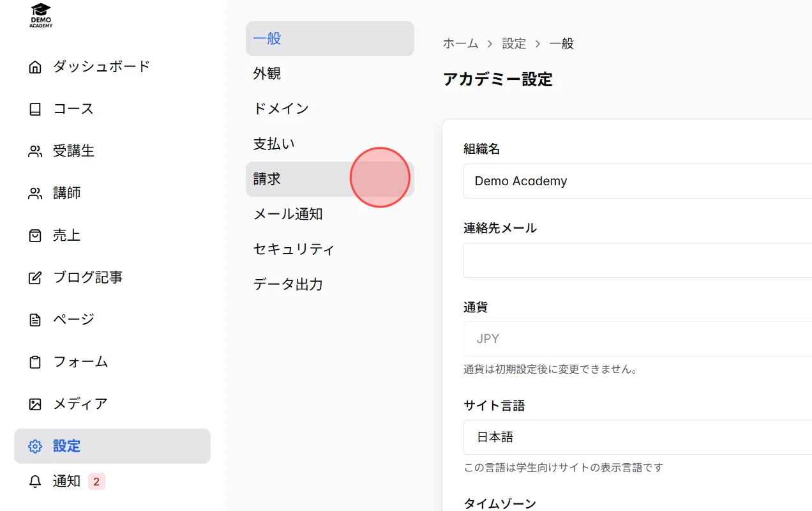812x511 pixels.
Task: Open the サイト言語 dropdown showing 日本語
Action: tap(638, 437)
